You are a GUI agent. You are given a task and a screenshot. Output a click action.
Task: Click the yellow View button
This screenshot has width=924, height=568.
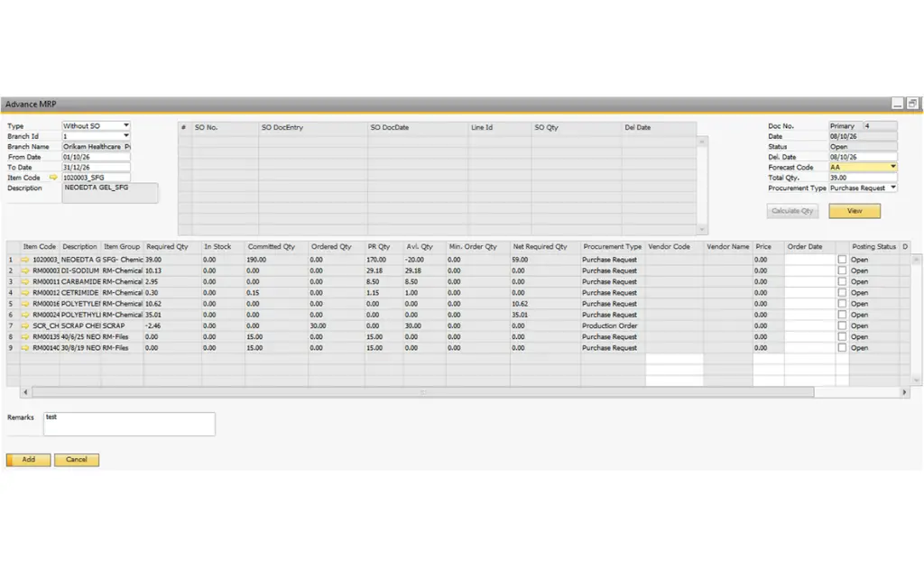[855, 211]
